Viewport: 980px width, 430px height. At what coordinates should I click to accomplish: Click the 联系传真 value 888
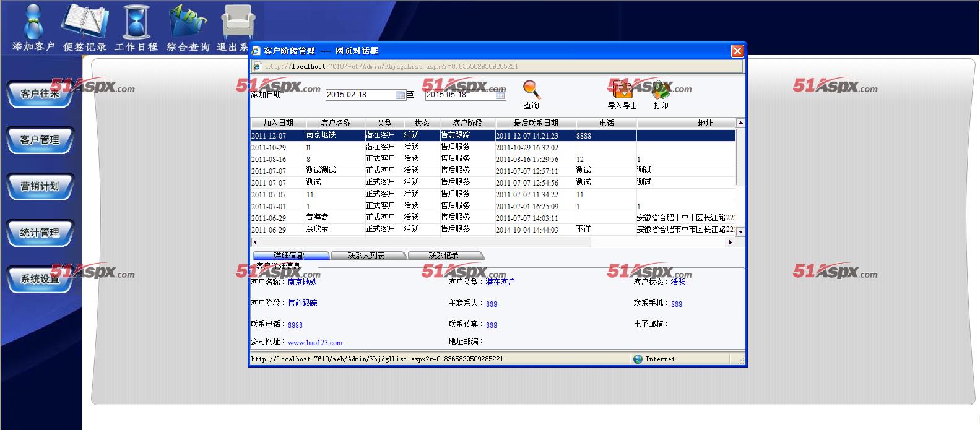(492, 325)
